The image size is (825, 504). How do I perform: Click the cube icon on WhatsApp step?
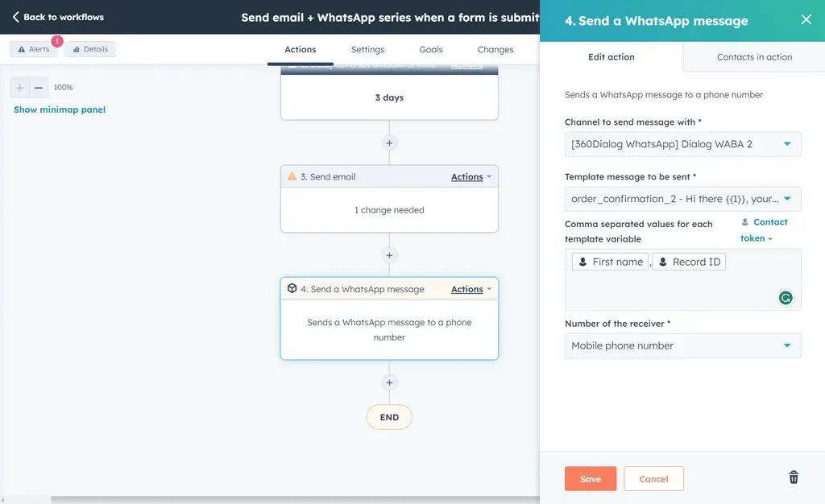292,288
